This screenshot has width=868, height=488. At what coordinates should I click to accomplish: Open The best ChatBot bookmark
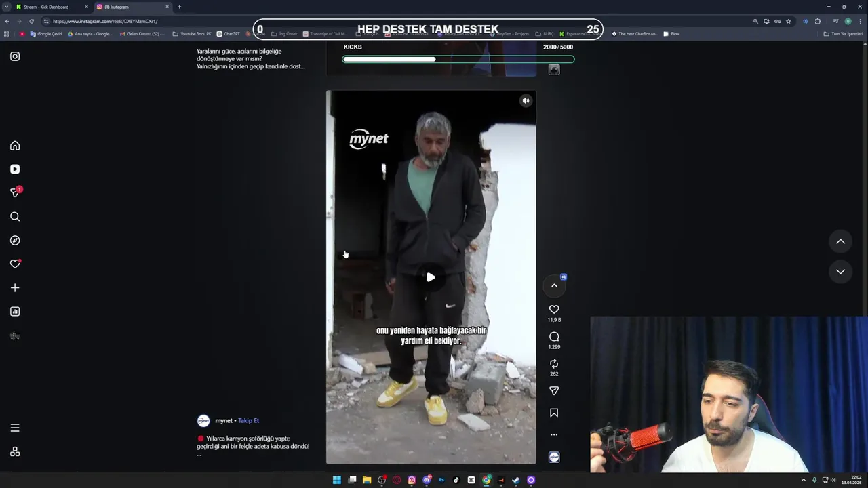point(635,34)
